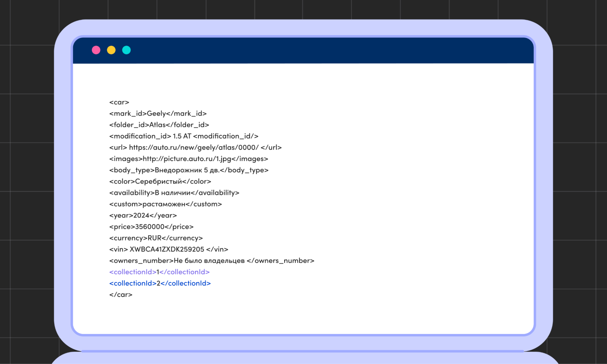The width and height of the screenshot is (607, 364).
Task: Click the owners_number line
Action: tap(211, 261)
